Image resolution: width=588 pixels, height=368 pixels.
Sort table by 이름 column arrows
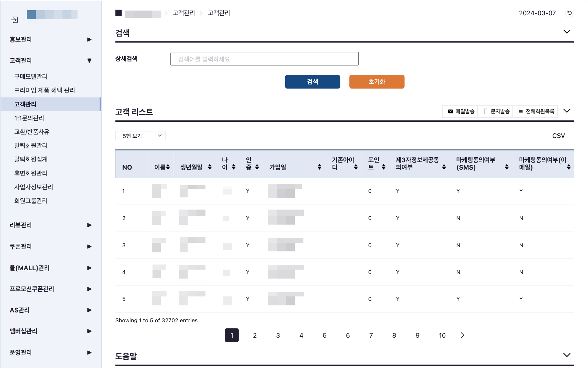168,167
